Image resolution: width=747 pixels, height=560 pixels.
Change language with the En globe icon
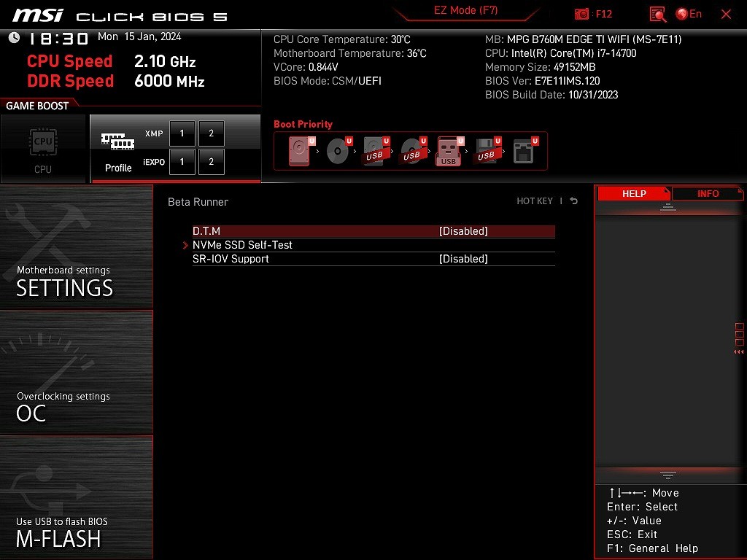689,15
